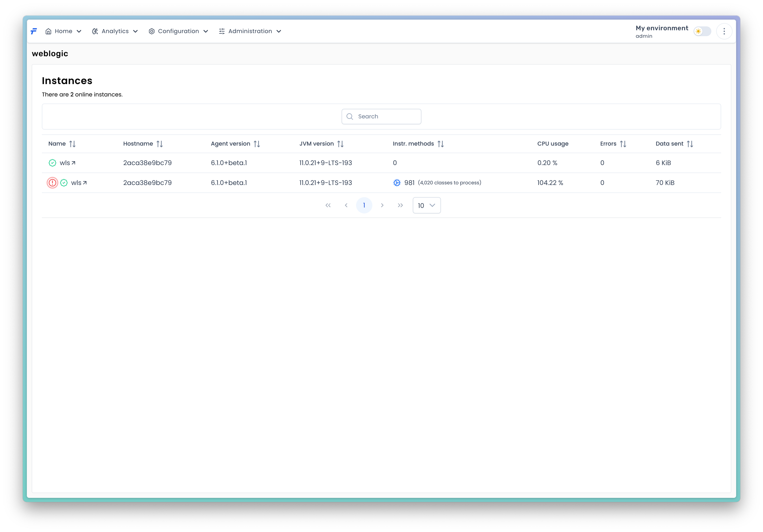The height and width of the screenshot is (532, 763).
Task: Sort by Instr. methods column
Action: point(441,144)
